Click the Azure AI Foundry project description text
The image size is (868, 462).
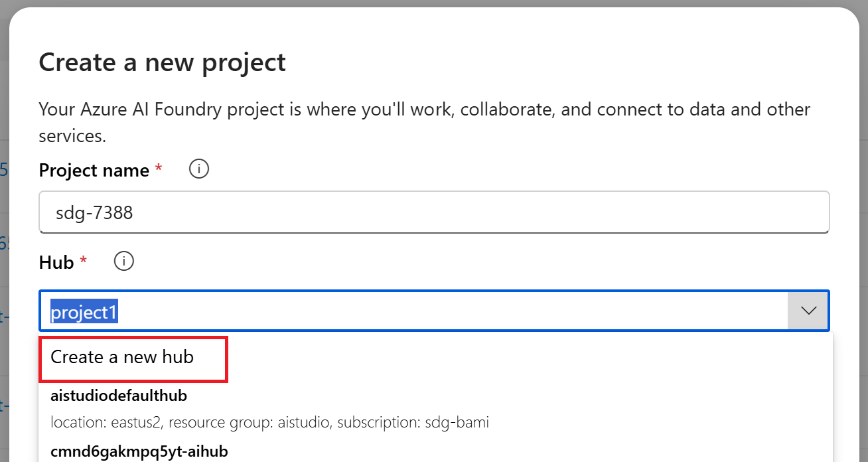tap(425, 123)
